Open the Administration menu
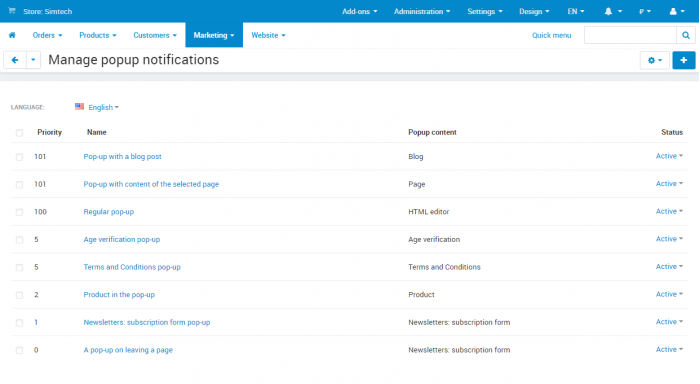The image size is (700, 384). tap(422, 12)
